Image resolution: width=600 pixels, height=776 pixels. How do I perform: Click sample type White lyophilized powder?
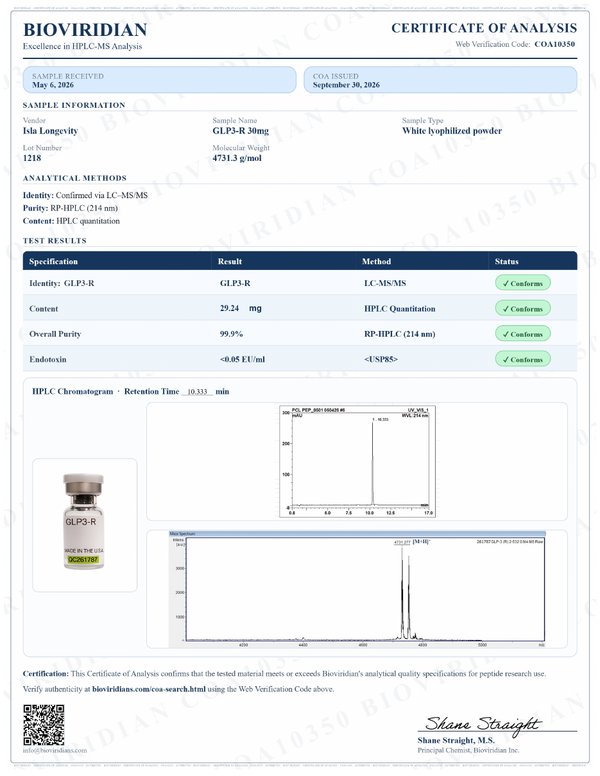[x=452, y=131]
